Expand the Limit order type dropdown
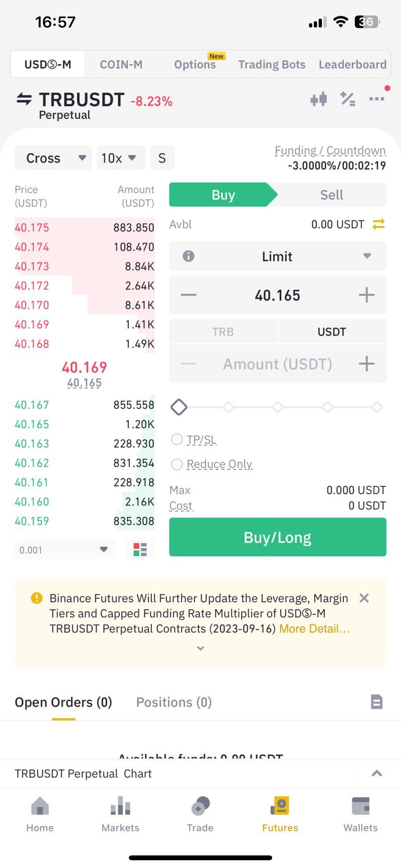 (278, 256)
